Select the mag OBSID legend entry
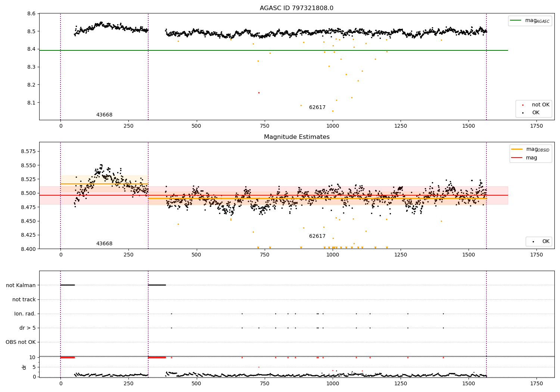Viewport: 560px width, 392px height. [x=530, y=149]
